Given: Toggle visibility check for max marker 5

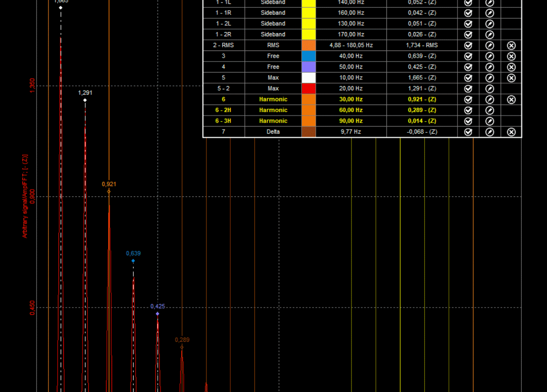Looking at the screenshot, I should 468,78.
